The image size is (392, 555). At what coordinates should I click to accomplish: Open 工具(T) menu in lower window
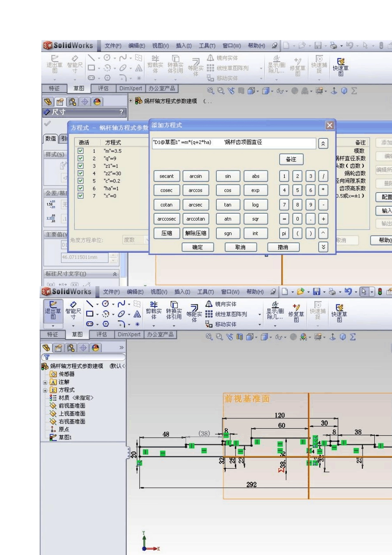pyautogui.click(x=205, y=292)
